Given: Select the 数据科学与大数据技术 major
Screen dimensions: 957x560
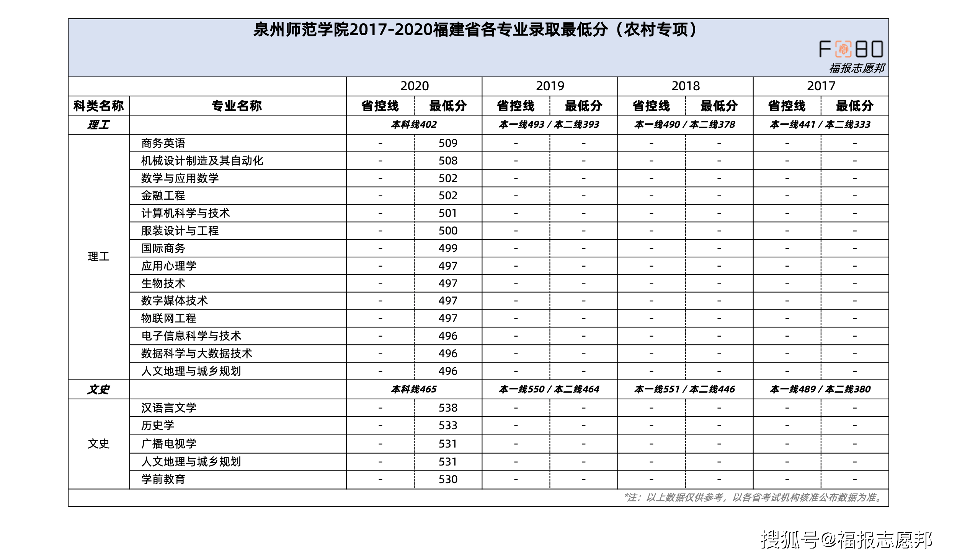Looking at the screenshot, I should (x=197, y=353).
